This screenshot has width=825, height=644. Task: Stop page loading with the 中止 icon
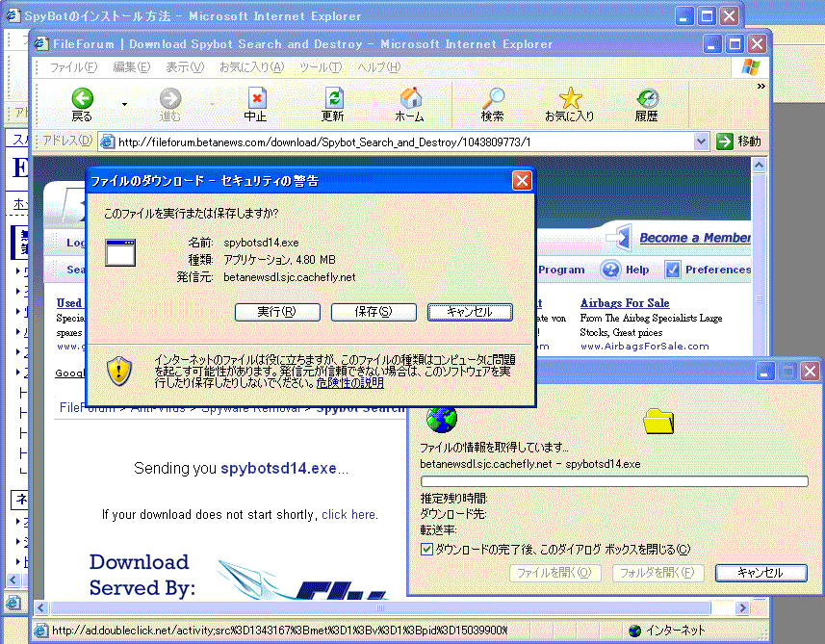(256, 98)
